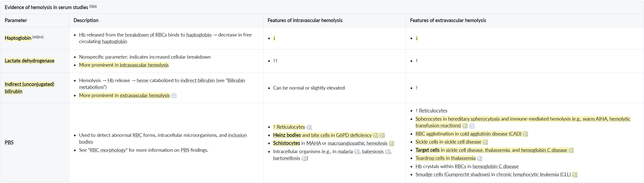Click Lactate dehydrogenase term
Viewport: 644px width, 183px height.
(x=30, y=61)
